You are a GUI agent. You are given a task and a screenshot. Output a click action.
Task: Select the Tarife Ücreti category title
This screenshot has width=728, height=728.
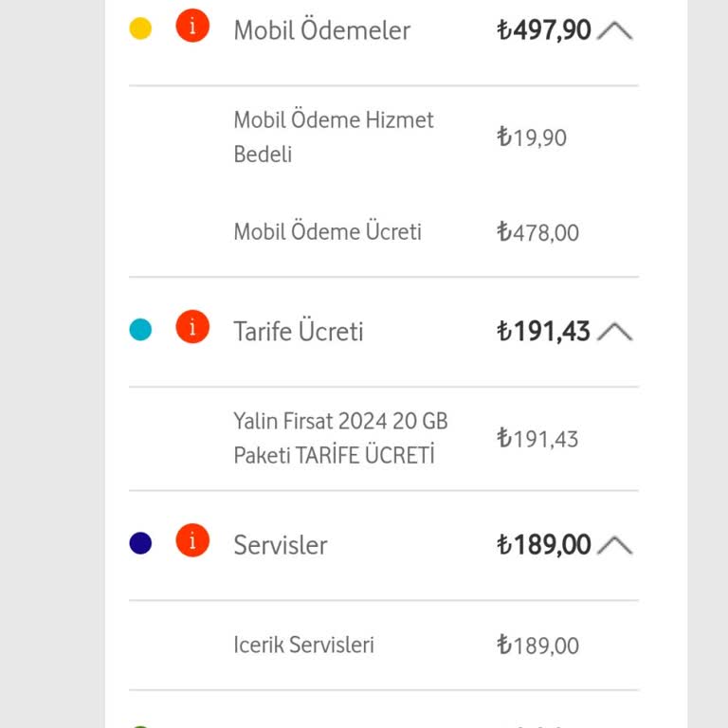298,332
